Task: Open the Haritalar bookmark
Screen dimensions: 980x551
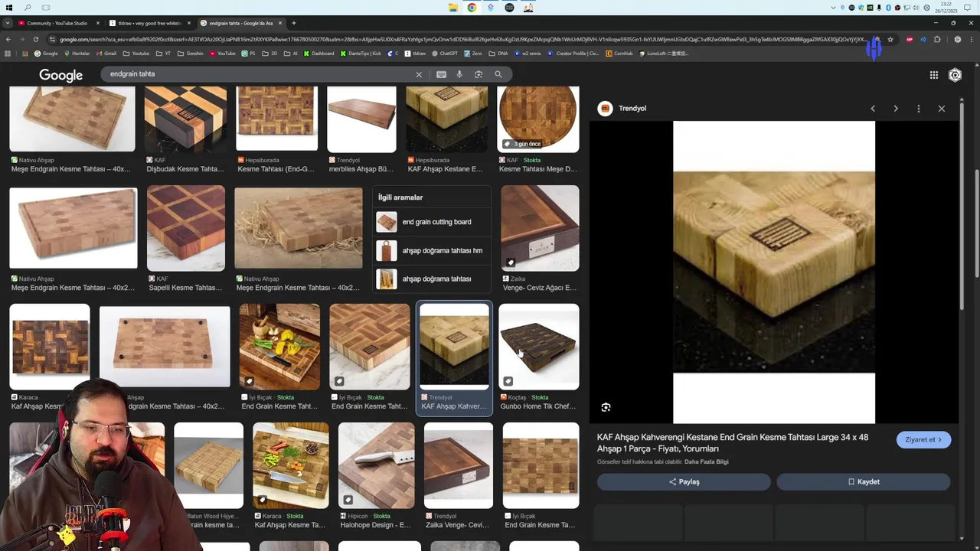Action: (x=77, y=54)
